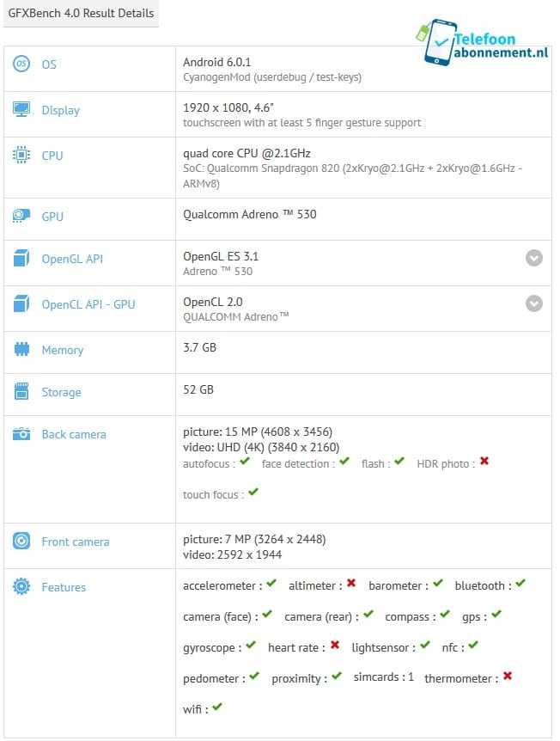Select the Front camera icon
The height and width of the screenshot is (741, 560).
(21, 542)
